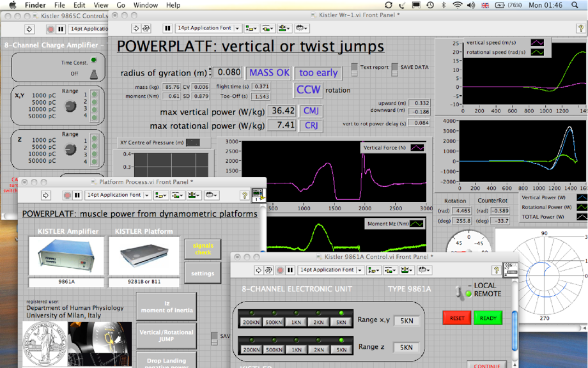This screenshot has height=368, width=588.
Task: Select 200KN for Range x,y
Action: coord(251,322)
